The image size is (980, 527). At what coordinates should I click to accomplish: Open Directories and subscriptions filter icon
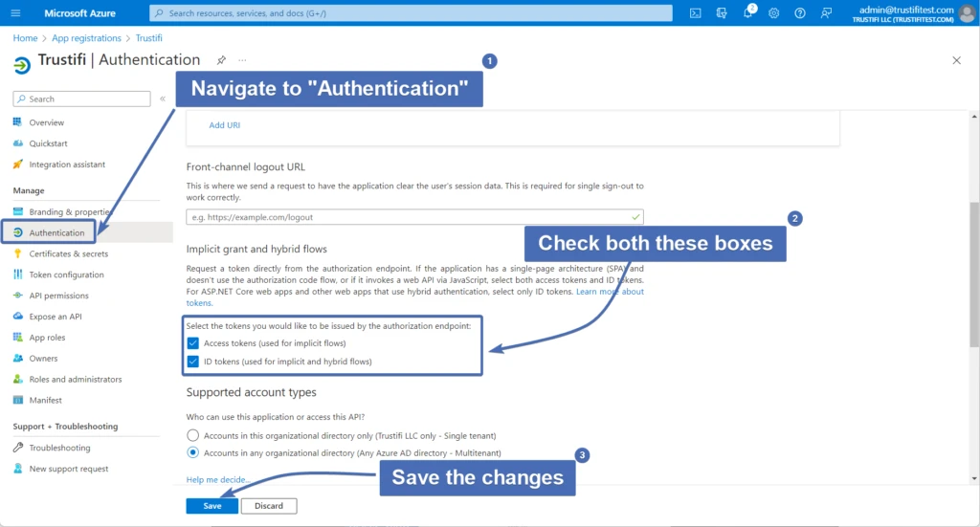click(722, 13)
